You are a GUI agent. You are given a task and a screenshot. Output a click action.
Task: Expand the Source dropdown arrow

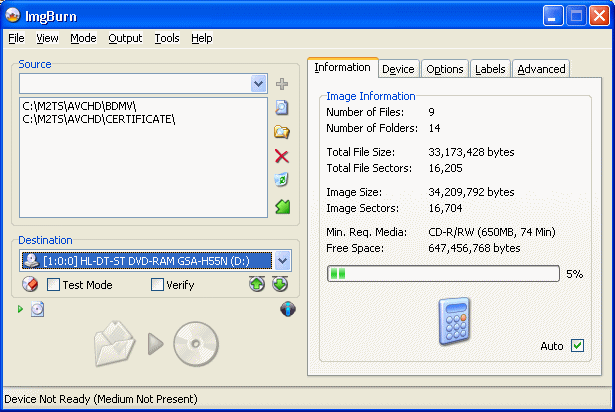pos(258,84)
